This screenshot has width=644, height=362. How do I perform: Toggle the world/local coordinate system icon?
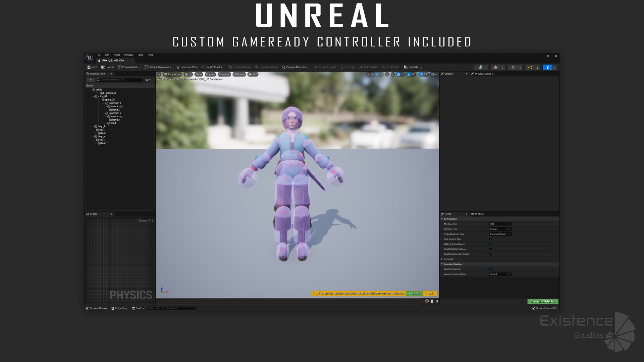[387, 74]
